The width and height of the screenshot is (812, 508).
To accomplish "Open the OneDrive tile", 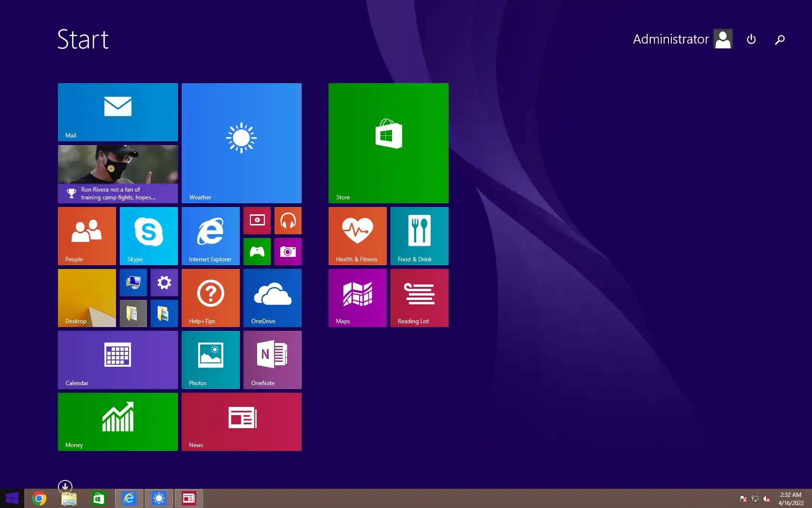I will tap(273, 298).
